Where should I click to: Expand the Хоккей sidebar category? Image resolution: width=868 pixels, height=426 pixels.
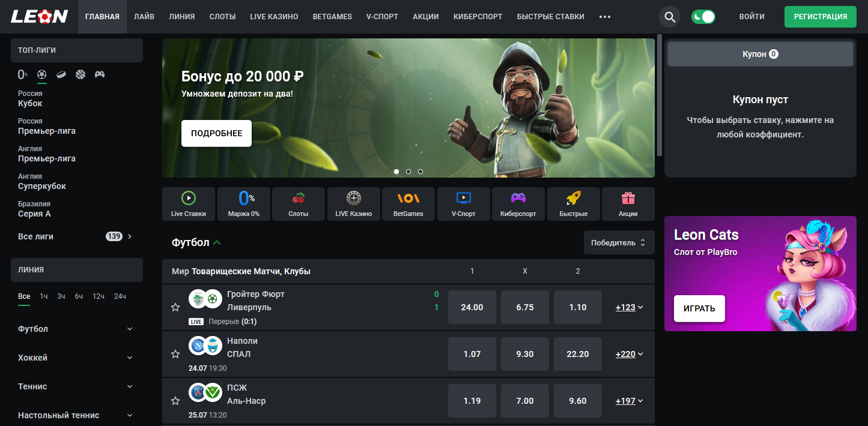click(x=76, y=358)
